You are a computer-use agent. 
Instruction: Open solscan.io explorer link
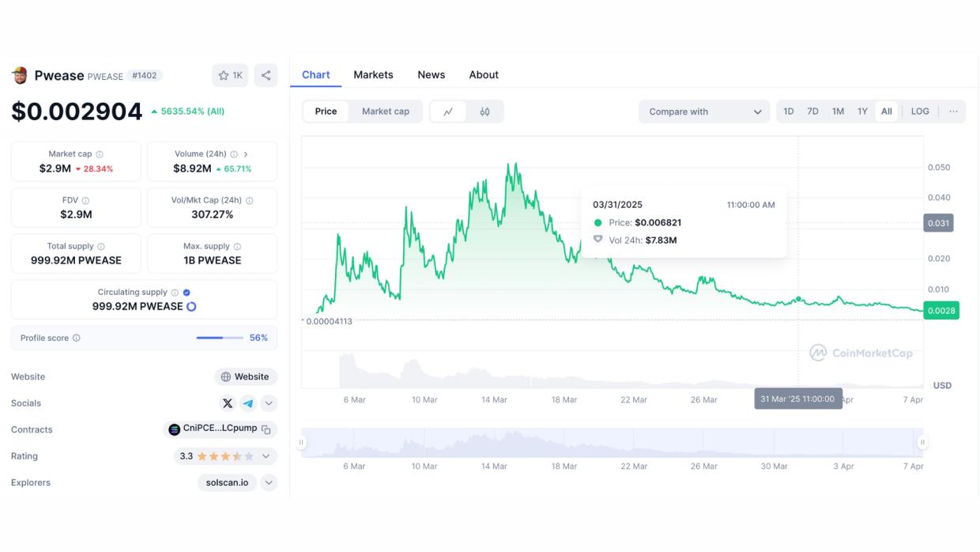point(227,483)
